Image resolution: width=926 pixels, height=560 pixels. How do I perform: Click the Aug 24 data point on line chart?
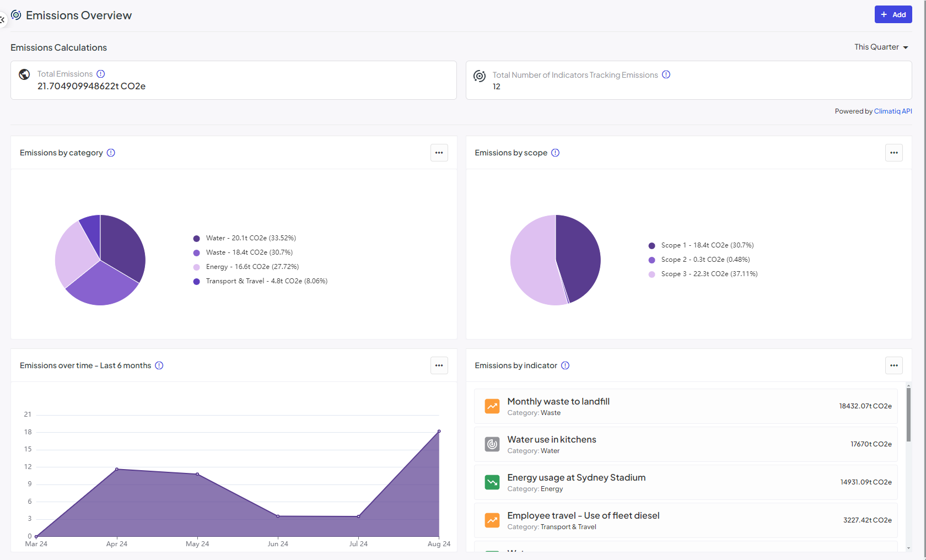[x=439, y=431]
